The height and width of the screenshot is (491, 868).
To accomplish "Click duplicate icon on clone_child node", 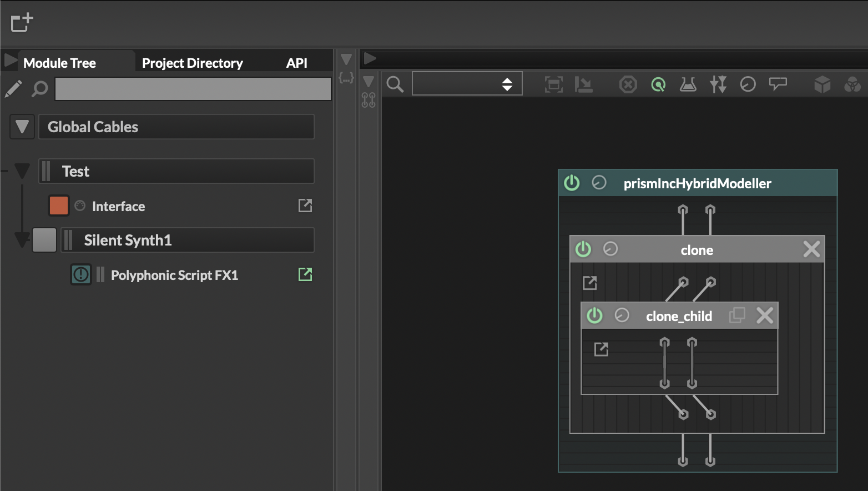I will [x=737, y=315].
